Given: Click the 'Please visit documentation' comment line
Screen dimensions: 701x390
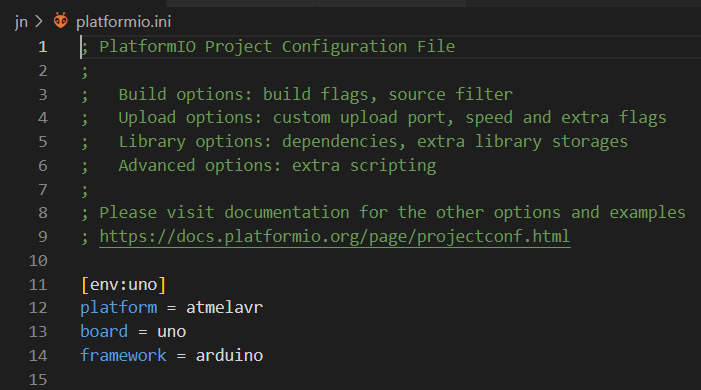Looking at the screenshot, I should coord(383,212).
